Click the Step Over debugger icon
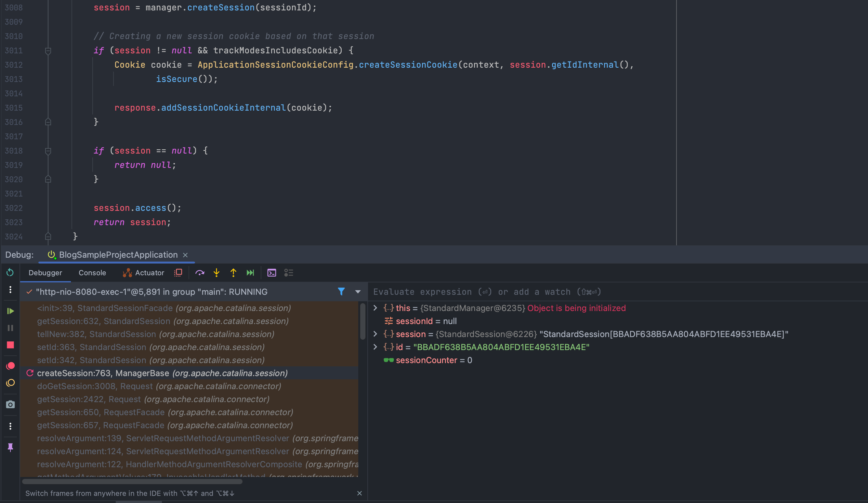Screen dimensions: 868x503 click(x=200, y=273)
